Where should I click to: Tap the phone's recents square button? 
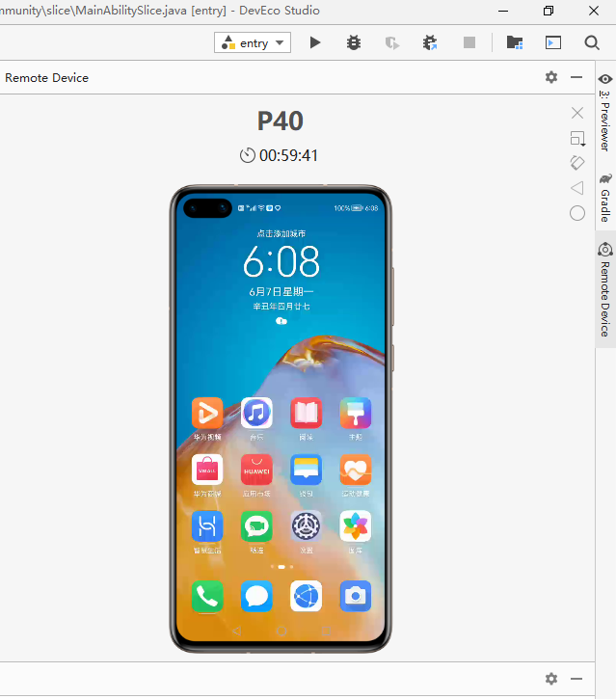pyautogui.click(x=326, y=631)
